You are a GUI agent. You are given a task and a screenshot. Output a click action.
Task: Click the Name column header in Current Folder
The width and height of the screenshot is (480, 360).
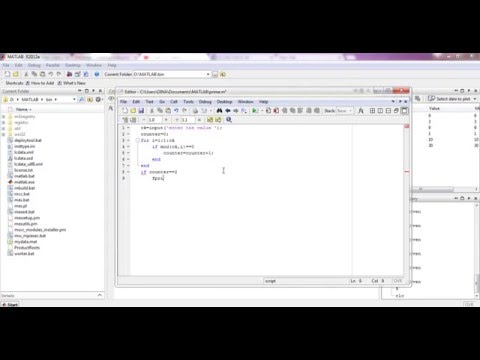[23, 109]
